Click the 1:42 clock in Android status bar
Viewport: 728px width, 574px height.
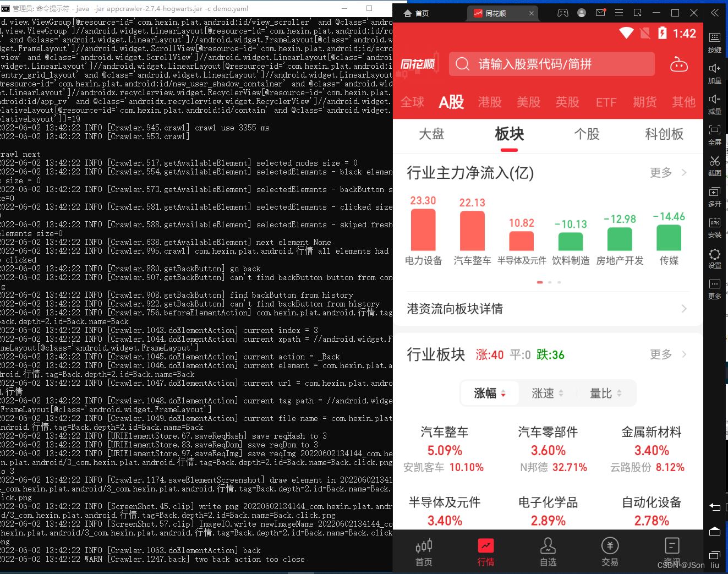pyautogui.click(x=684, y=34)
